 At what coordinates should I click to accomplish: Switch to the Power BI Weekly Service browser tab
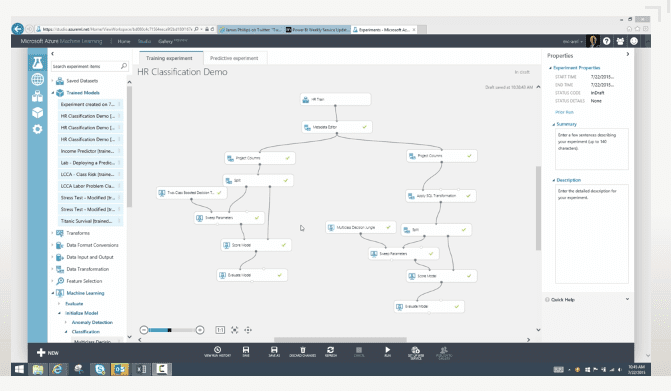point(317,30)
